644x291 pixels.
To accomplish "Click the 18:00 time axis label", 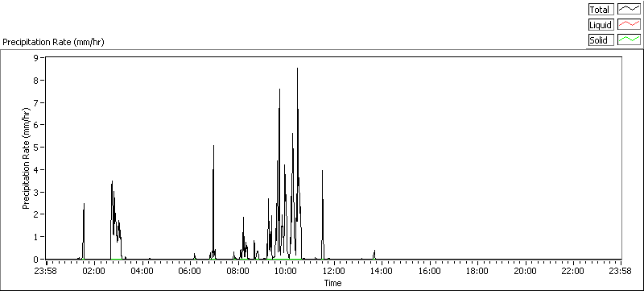I will click(477, 272).
